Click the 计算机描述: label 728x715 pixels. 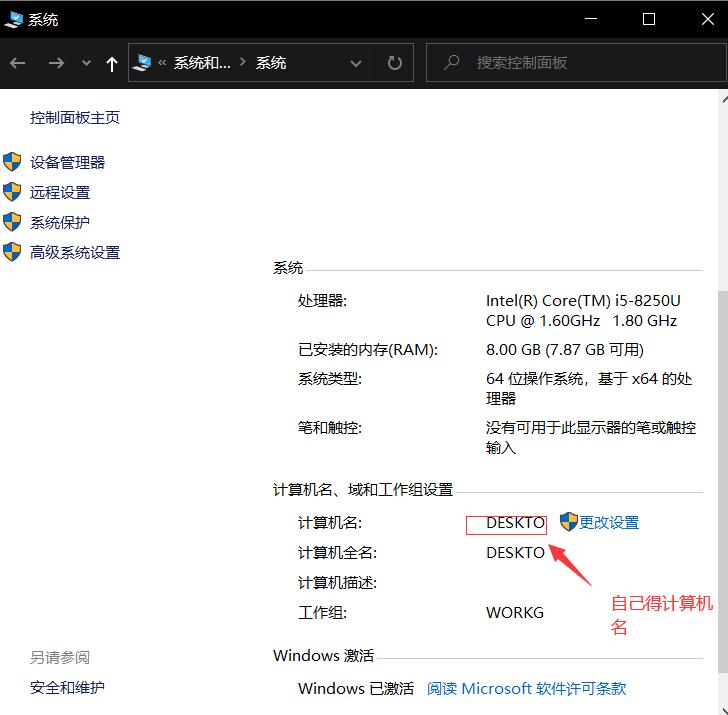(338, 583)
